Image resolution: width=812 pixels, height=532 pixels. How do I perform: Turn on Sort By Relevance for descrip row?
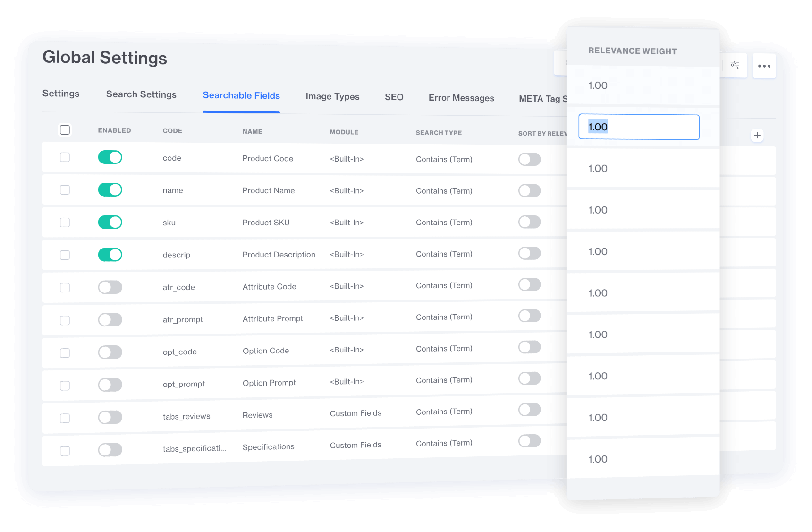tap(529, 253)
